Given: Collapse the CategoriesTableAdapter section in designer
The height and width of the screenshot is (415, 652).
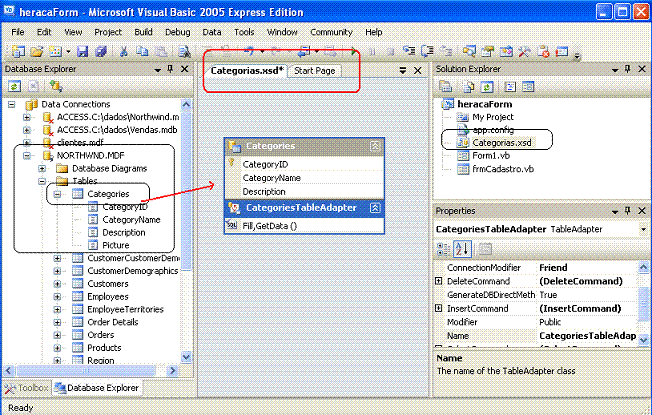Looking at the screenshot, I should coord(375,208).
